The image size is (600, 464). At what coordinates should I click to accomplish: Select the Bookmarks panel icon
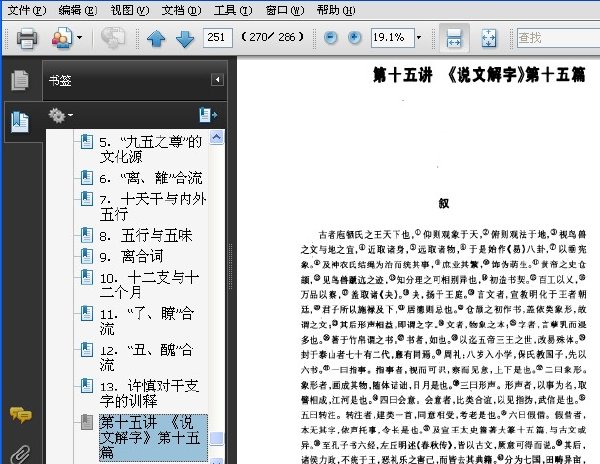point(20,122)
